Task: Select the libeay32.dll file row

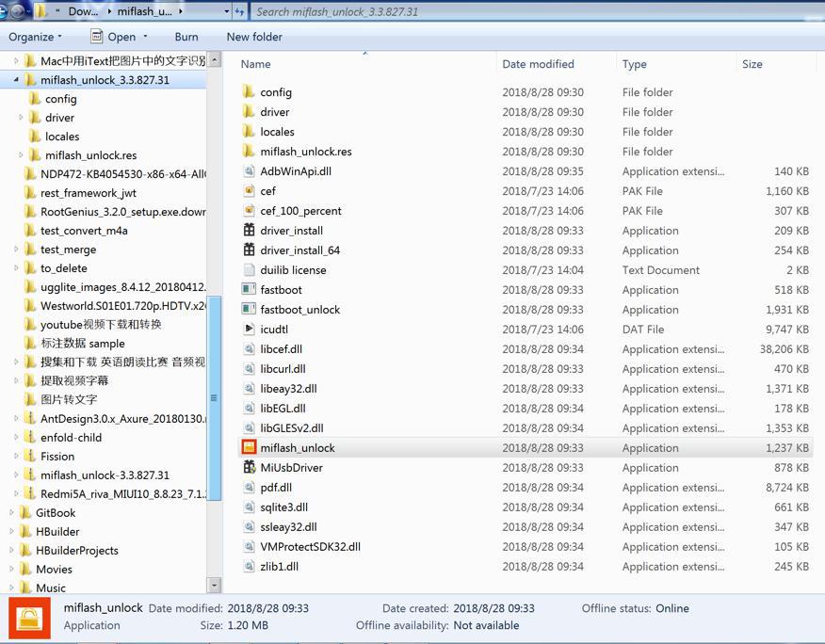Action: 525,388
